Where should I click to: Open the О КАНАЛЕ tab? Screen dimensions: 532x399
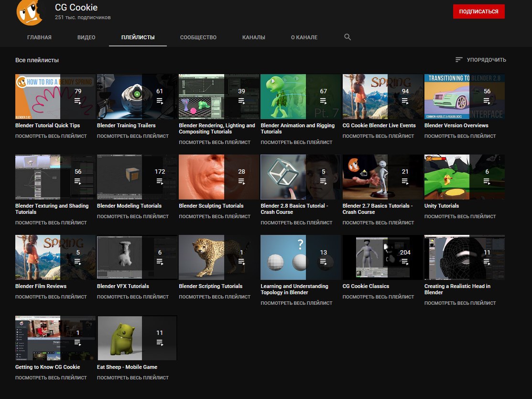point(304,37)
